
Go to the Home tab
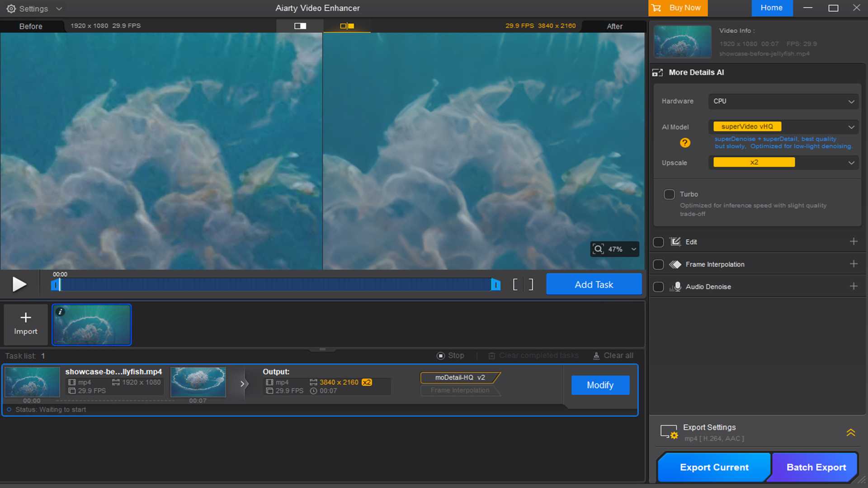771,8
